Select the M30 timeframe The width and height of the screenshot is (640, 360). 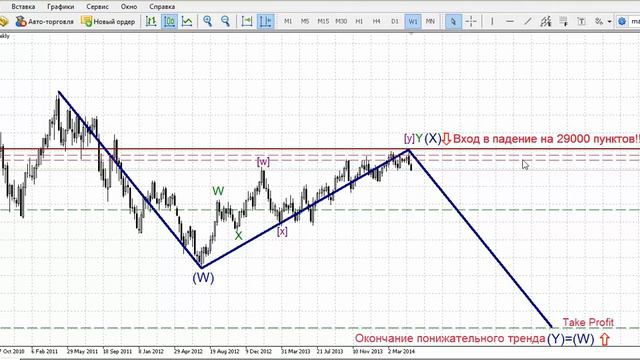[x=341, y=21]
